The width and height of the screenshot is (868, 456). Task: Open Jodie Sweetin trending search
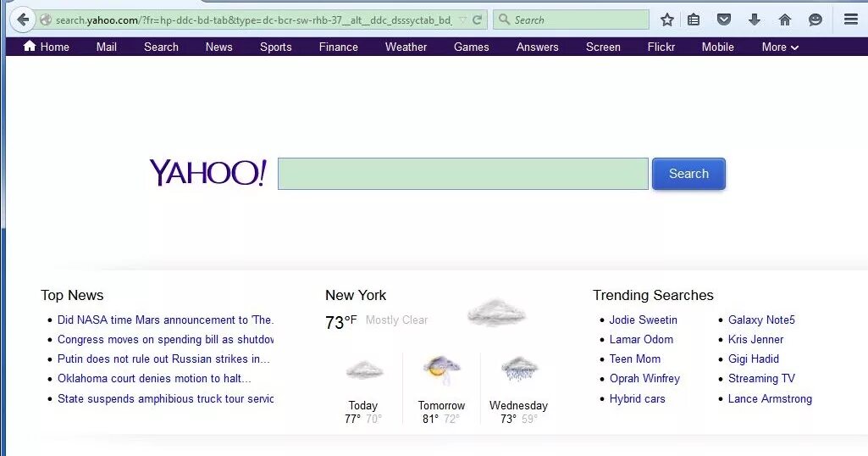click(x=644, y=320)
